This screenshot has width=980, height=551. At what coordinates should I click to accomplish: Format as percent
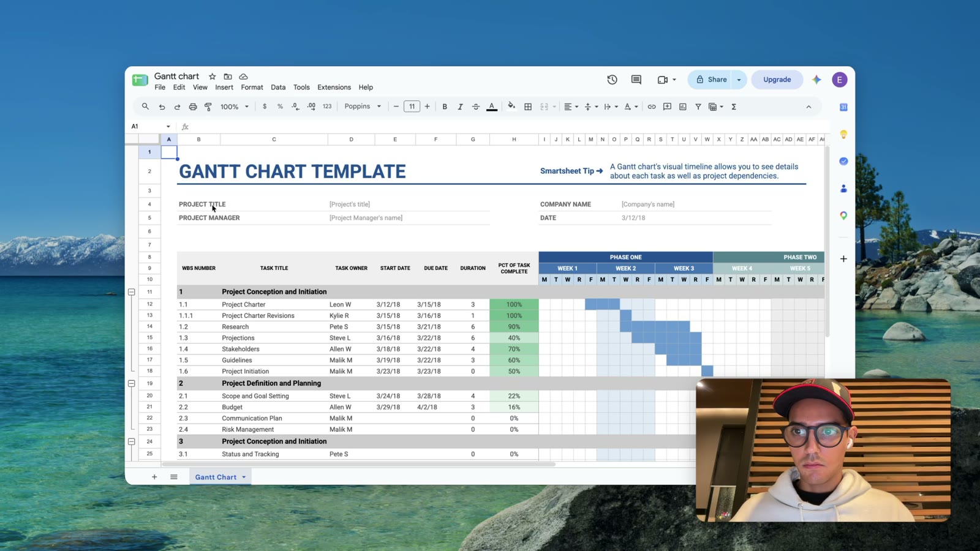click(280, 107)
